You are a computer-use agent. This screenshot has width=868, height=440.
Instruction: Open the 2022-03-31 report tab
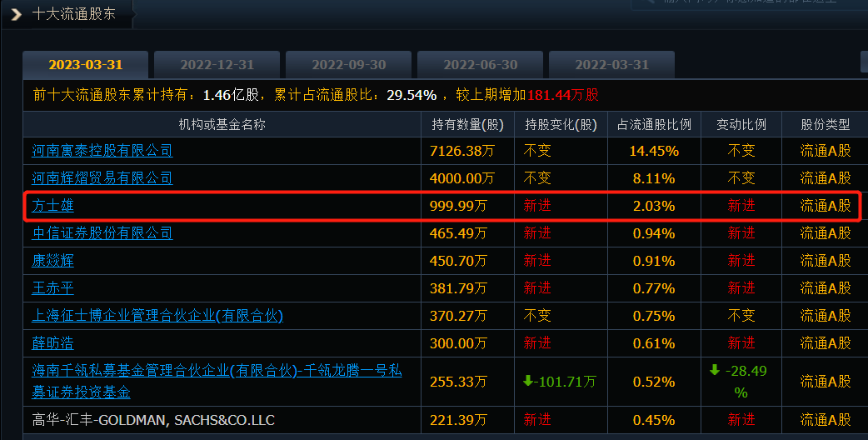click(x=611, y=65)
